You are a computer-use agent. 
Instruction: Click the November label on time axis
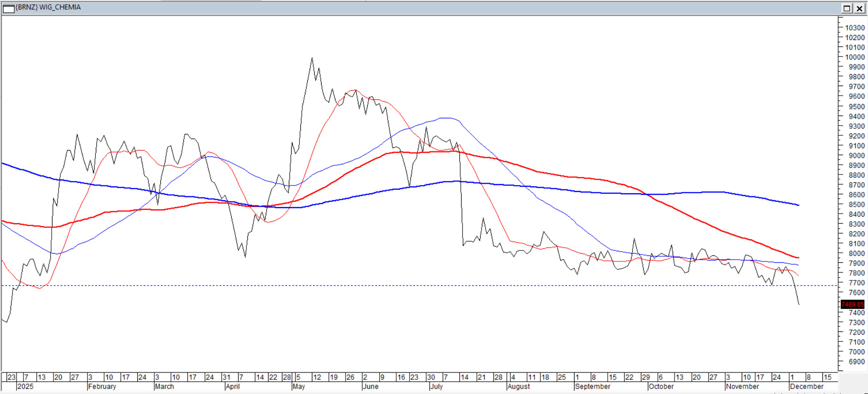click(x=742, y=387)
